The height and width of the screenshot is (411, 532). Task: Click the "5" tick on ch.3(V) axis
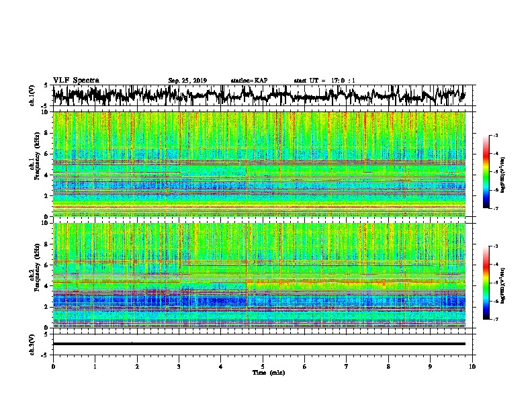tap(46, 334)
